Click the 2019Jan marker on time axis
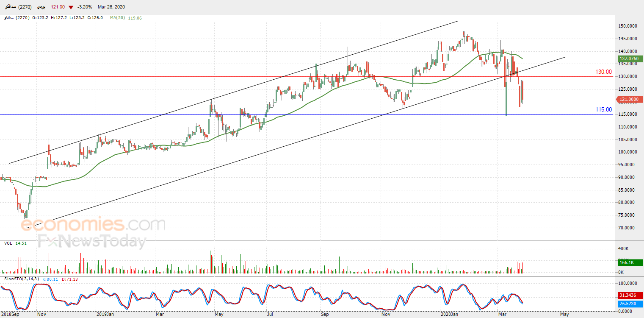This screenshot has width=644, height=318. pyautogui.click(x=105, y=314)
